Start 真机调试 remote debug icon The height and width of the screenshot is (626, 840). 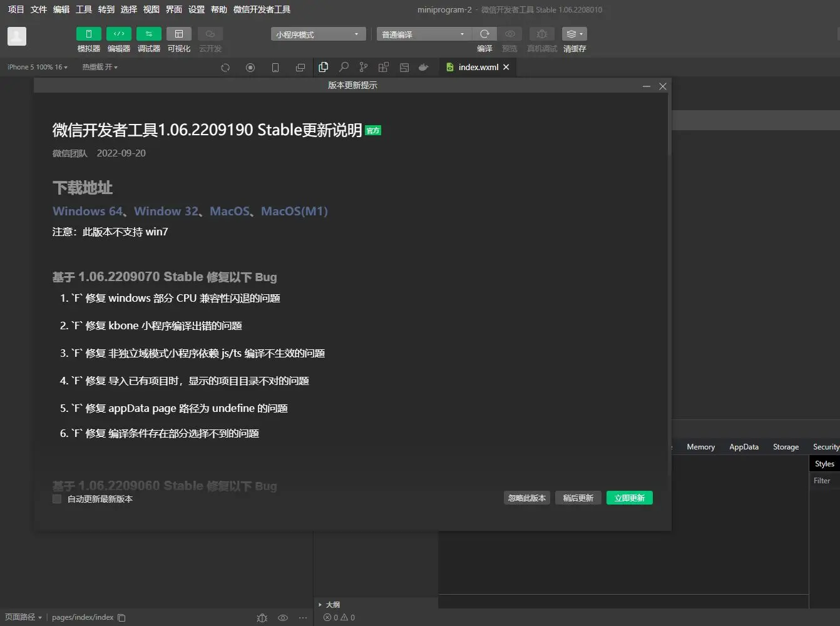pyautogui.click(x=542, y=34)
